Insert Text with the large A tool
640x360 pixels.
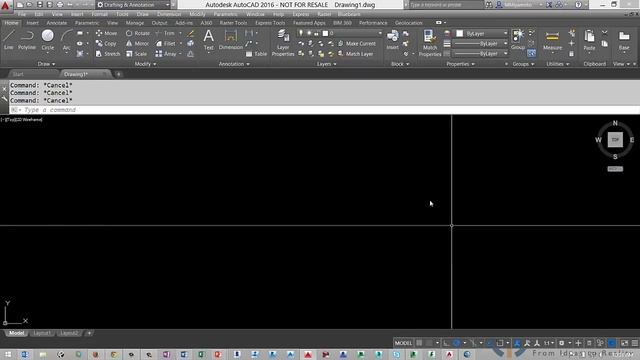point(209,40)
